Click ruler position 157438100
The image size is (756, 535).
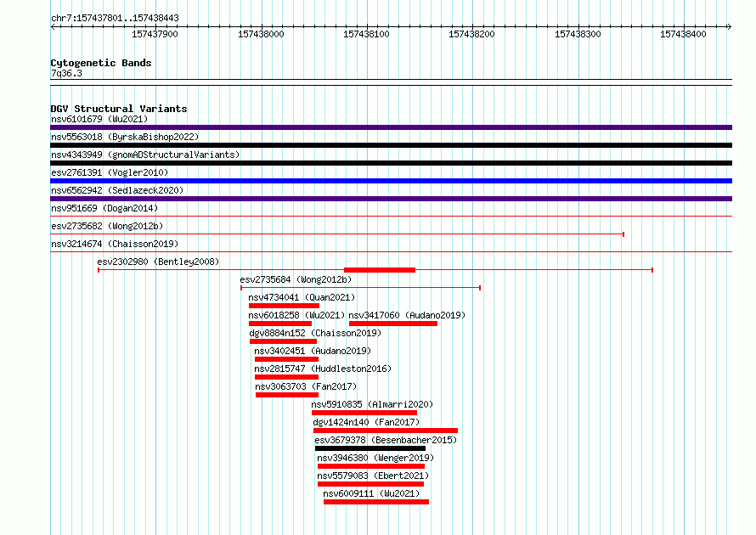pos(366,34)
